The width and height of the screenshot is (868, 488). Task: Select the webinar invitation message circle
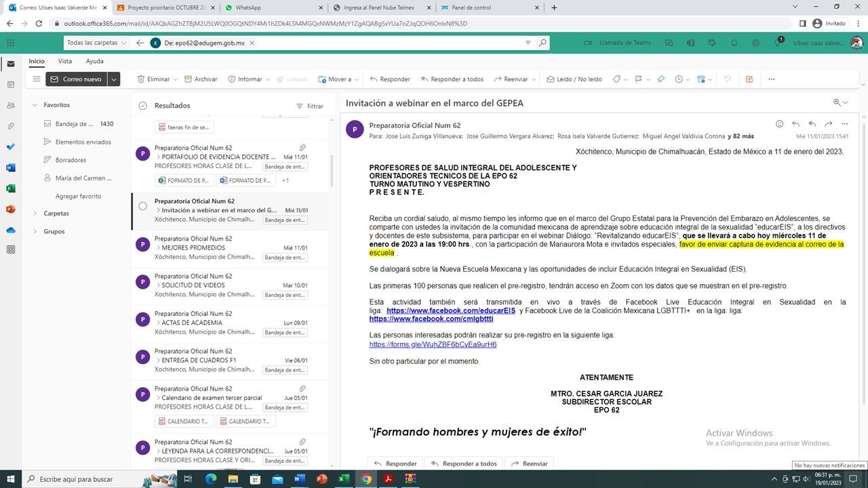(142, 206)
